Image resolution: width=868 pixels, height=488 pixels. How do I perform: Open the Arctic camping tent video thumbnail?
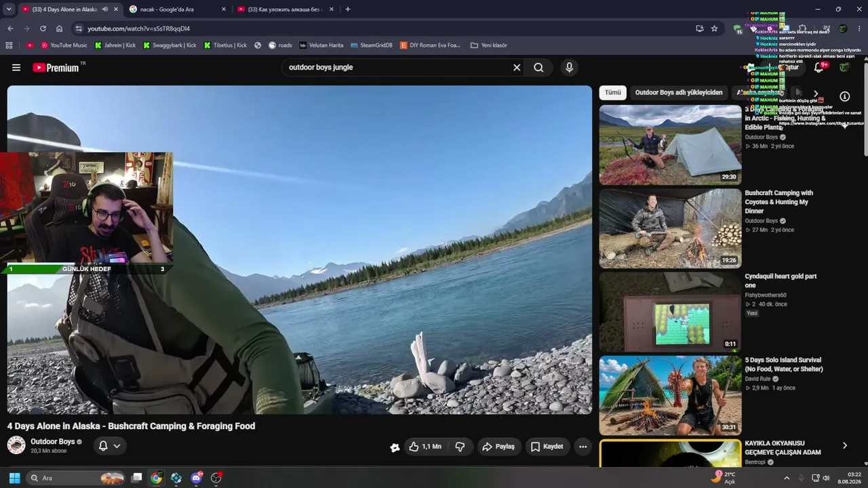coord(670,144)
